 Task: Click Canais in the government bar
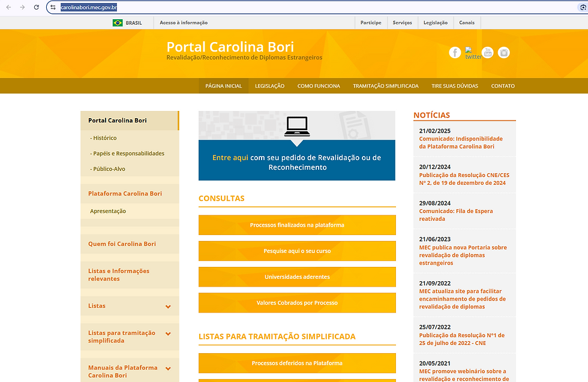467,23
